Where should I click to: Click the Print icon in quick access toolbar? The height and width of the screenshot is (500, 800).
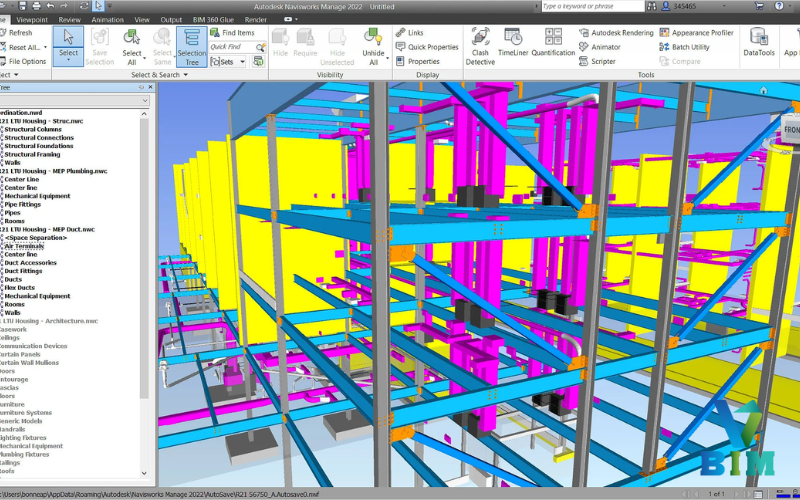(36, 6)
